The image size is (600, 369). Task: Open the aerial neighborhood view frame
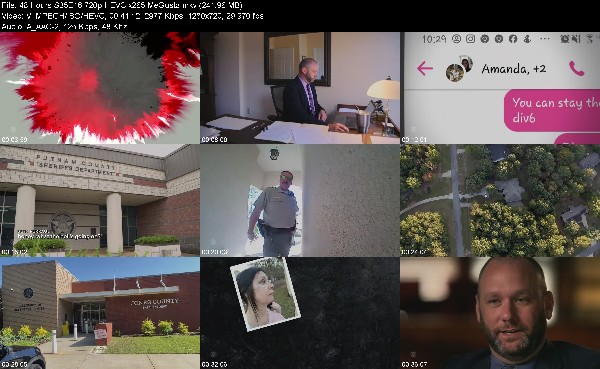point(500,200)
